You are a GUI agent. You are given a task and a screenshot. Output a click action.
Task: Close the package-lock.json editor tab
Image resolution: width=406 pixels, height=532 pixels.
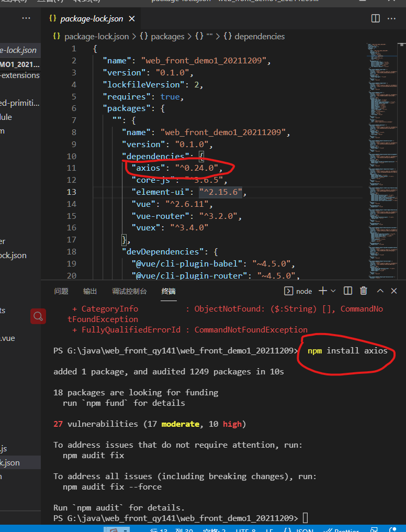click(132, 19)
